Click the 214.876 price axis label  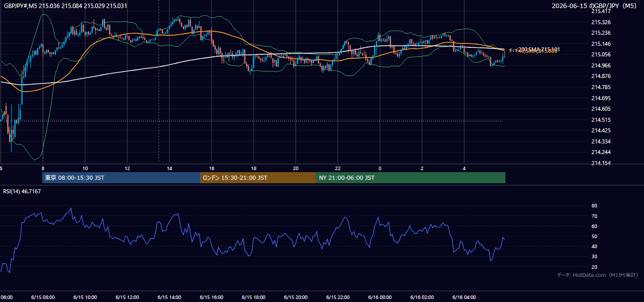(601, 76)
